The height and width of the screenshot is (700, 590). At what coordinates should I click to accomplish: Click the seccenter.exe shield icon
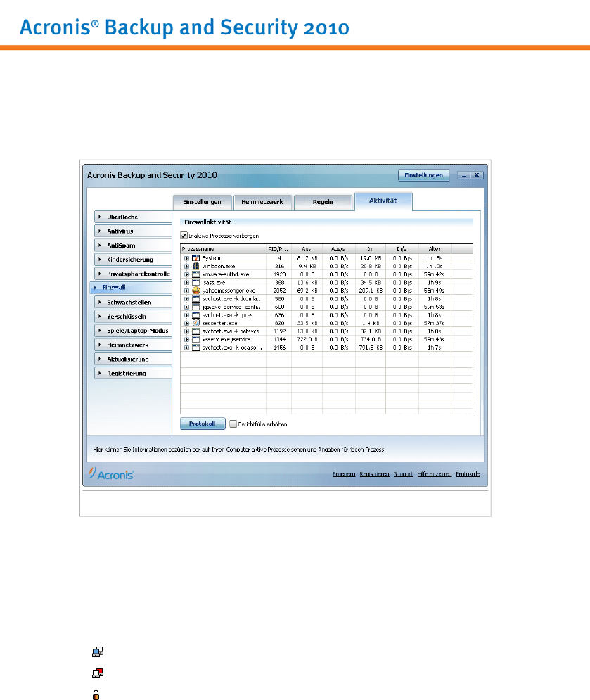coord(196,323)
